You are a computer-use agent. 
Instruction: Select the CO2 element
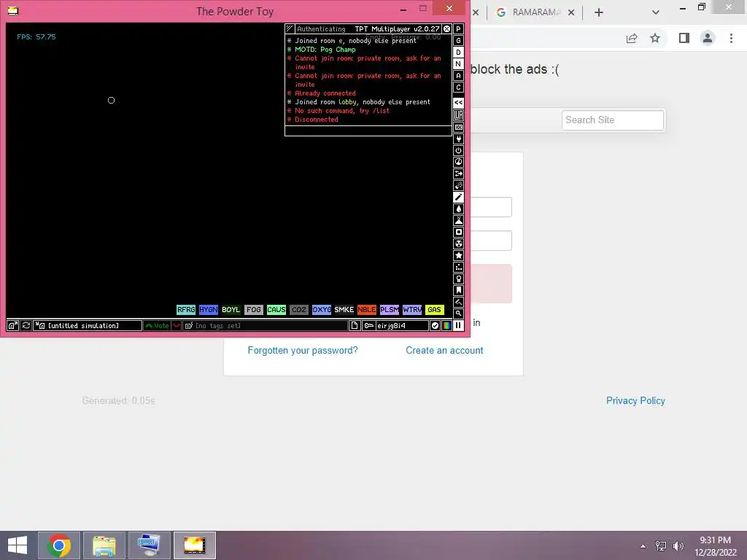click(x=298, y=310)
